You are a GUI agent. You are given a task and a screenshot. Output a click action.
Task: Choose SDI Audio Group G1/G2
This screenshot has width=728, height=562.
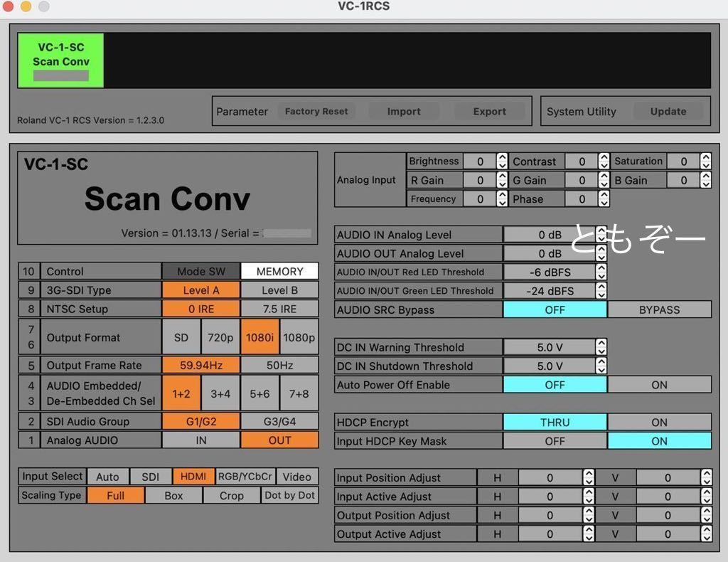[x=201, y=421]
